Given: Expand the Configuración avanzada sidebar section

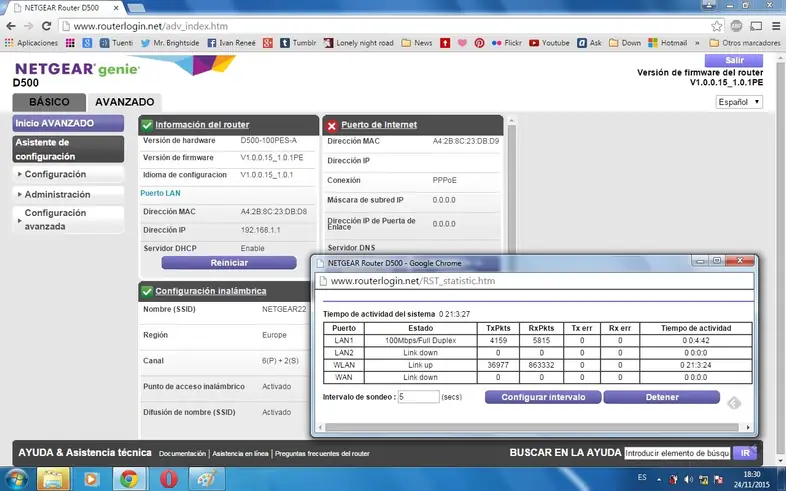Looking at the screenshot, I should click(68, 219).
